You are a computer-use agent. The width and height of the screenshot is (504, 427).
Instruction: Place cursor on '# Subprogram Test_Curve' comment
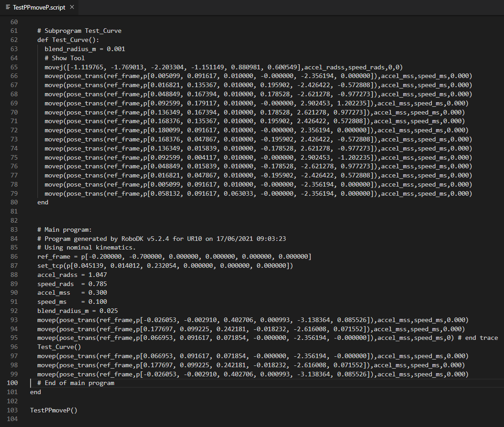tap(79, 31)
